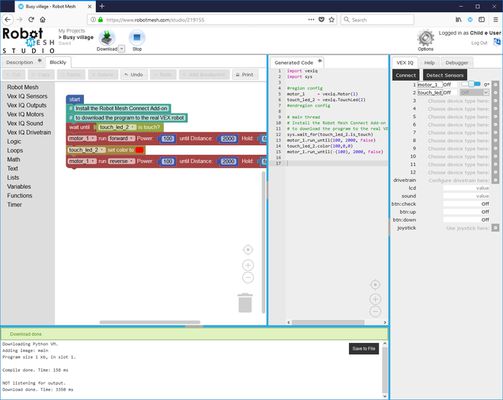Open the Options gear icon
Image resolution: width=503 pixels, height=400 pixels.
(425, 38)
